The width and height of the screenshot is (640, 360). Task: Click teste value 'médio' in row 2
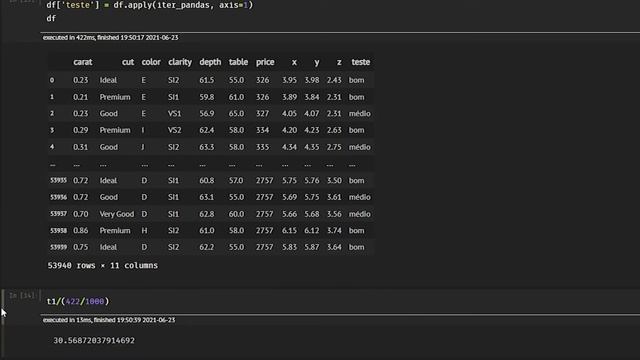pyautogui.click(x=360, y=113)
